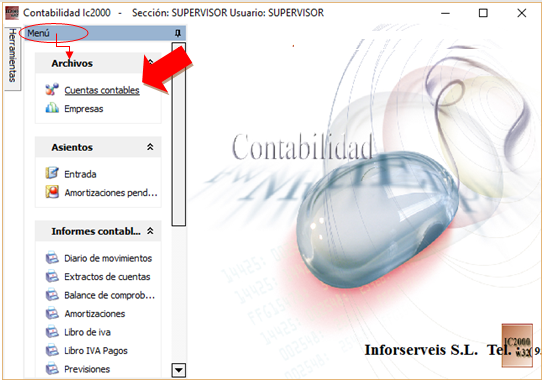Open the Cuentas contables link
The image size is (542, 383).
(102, 90)
